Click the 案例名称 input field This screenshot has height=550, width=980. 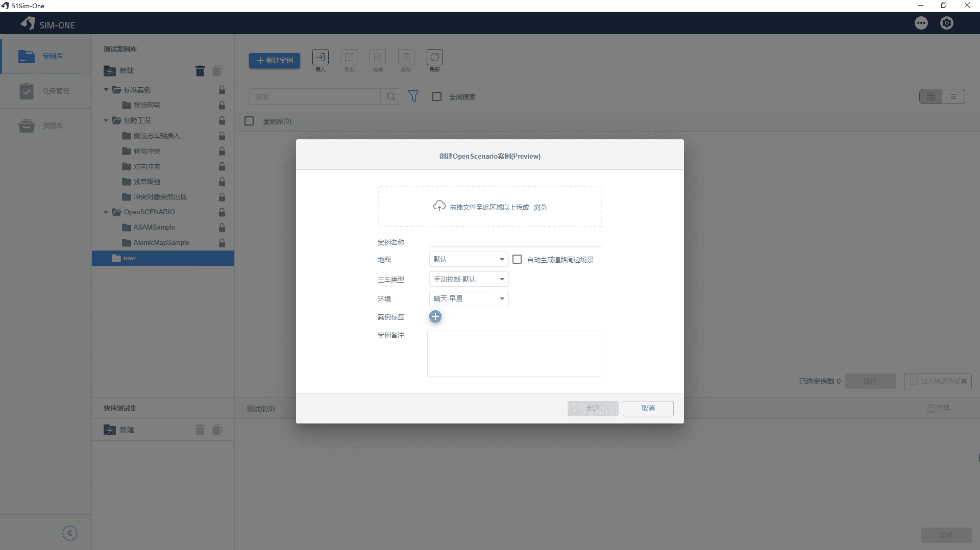pyautogui.click(x=515, y=242)
